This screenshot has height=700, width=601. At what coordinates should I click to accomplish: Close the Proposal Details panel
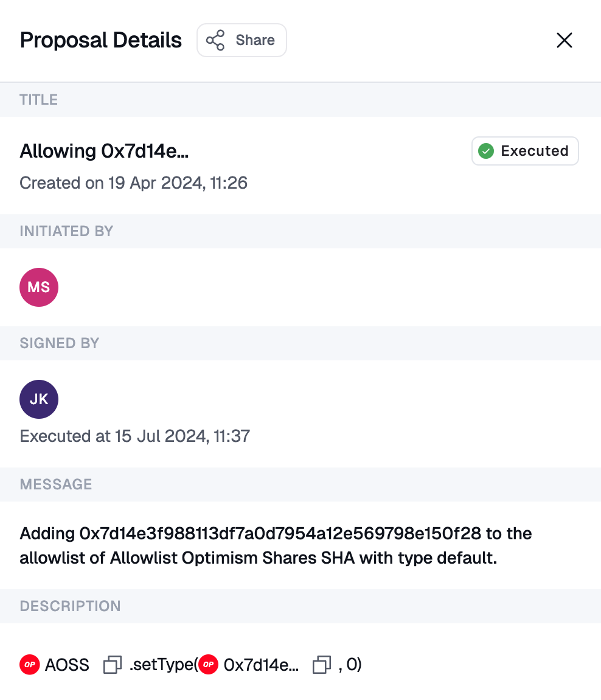pyautogui.click(x=565, y=40)
